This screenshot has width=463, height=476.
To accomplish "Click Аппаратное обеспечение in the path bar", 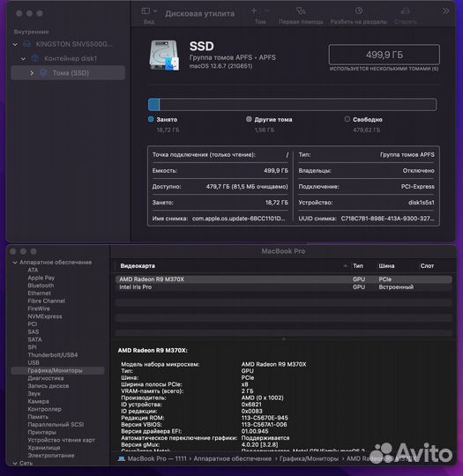I will click(x=233, y=458).
